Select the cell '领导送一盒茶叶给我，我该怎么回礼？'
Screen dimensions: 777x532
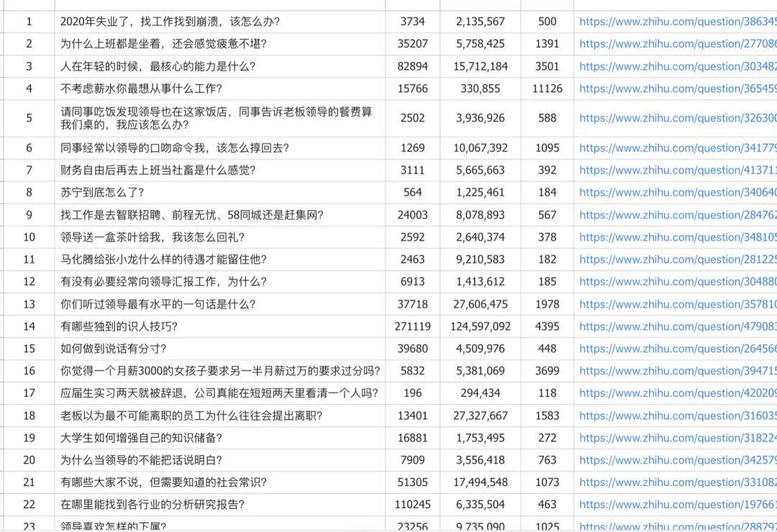click(x=220, y=237)
